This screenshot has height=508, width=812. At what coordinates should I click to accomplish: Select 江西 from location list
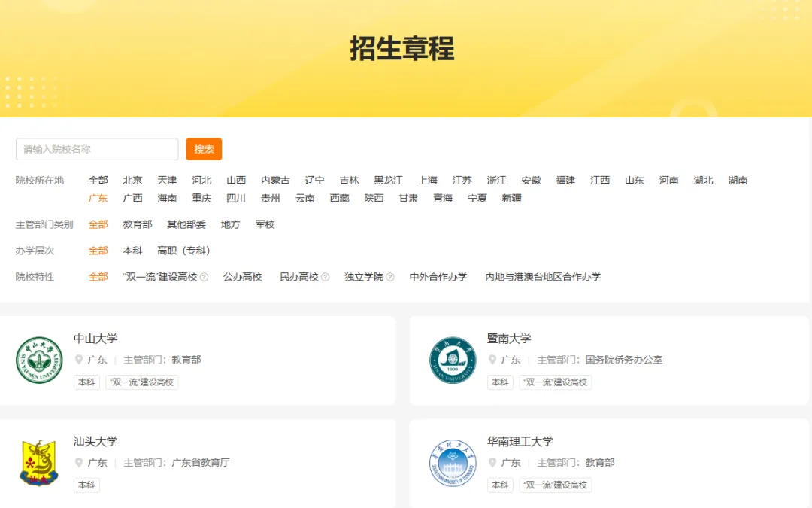[600, 181]
